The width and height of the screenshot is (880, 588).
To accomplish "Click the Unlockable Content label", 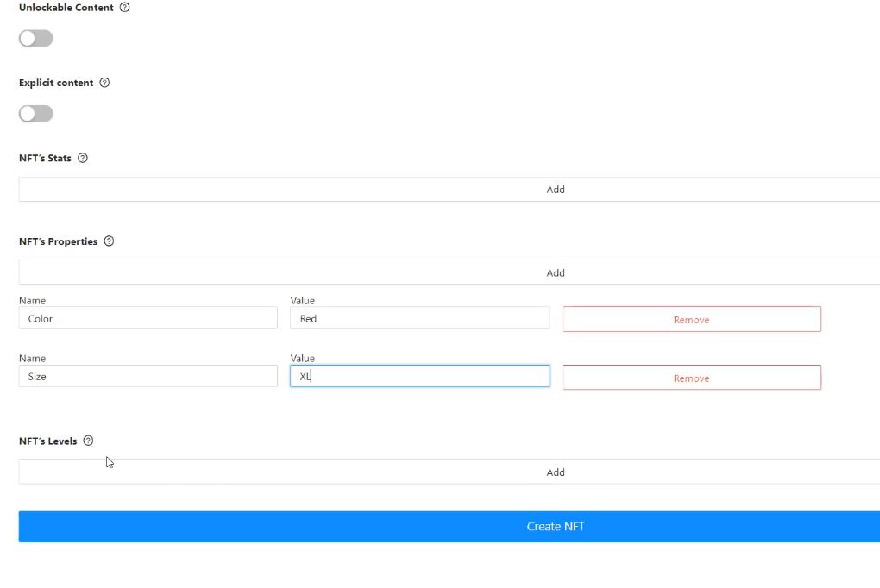I will pyautogui.click(x=66, y=8).
